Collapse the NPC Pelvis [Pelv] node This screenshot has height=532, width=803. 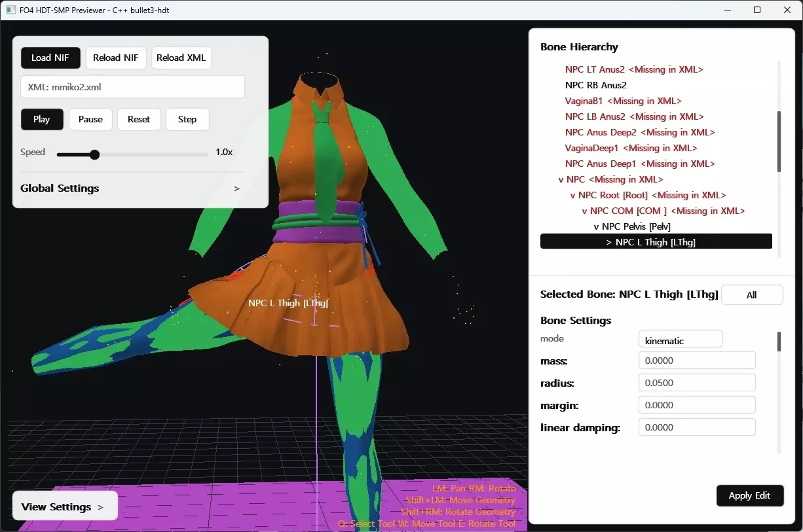pos(597,226)
